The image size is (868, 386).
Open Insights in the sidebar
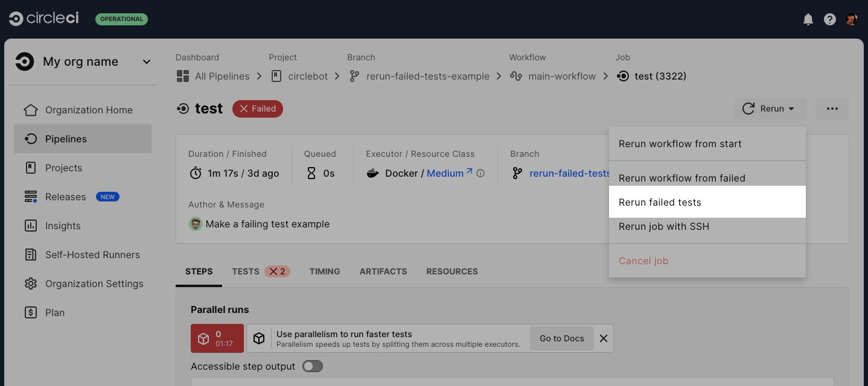pyautogui.click(x=83, y=226)
